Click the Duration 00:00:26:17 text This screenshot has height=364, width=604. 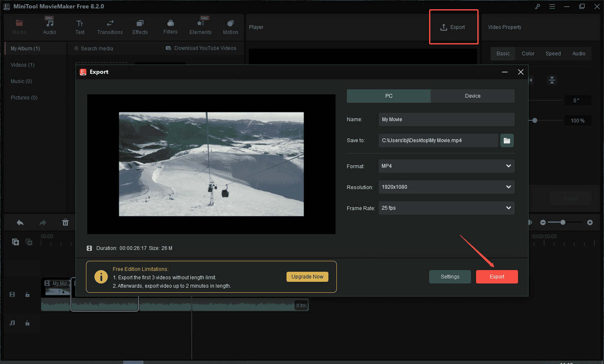tap(122, 248)
